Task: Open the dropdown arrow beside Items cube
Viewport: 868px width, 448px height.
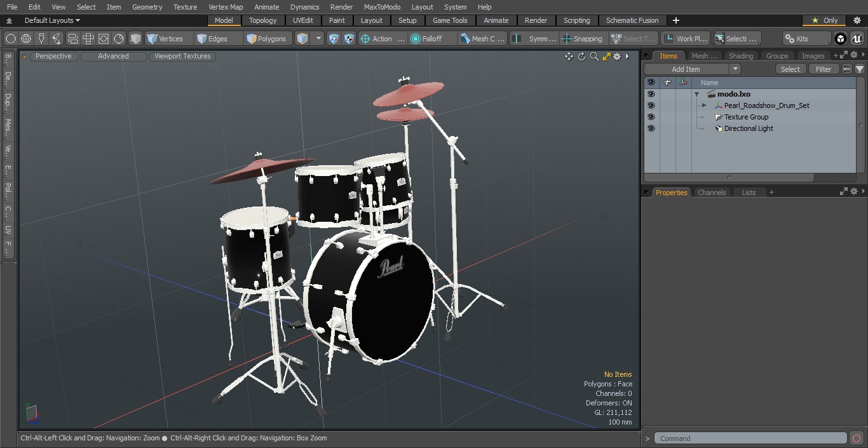Action: coord(318,39)
